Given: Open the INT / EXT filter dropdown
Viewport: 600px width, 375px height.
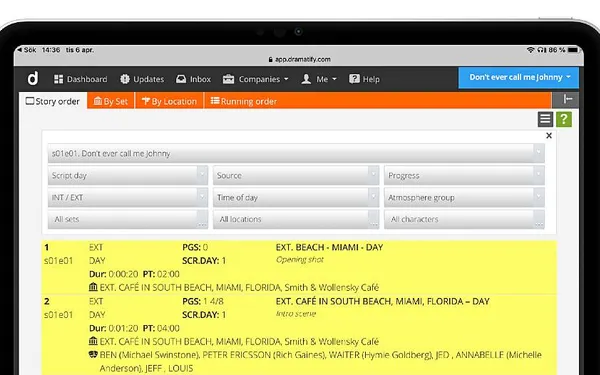Looking at the screenshot, I should coord(128,197).
